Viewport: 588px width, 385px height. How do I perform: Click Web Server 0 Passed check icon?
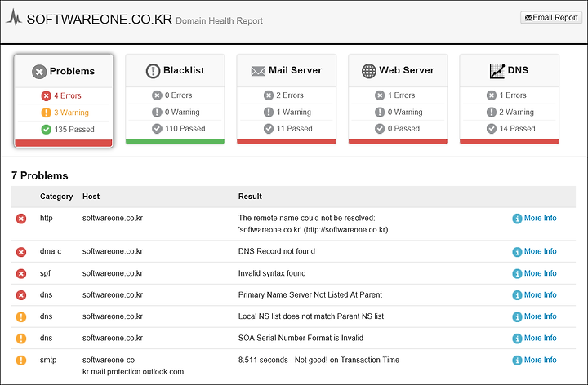pos(380,129)
